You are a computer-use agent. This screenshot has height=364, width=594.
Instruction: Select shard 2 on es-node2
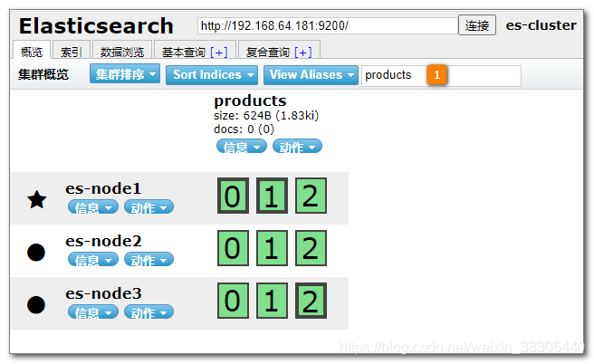pos(311,248)
